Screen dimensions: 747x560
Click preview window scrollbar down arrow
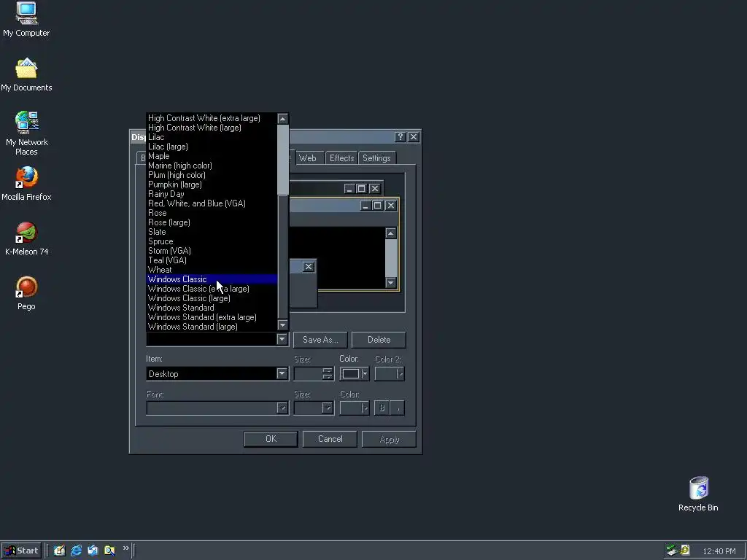click(x=391, y=283)
